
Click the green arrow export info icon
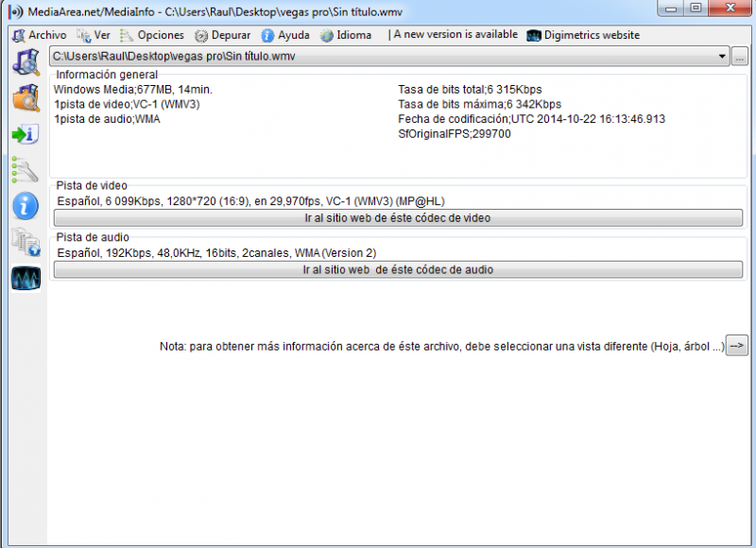[26, 134]
